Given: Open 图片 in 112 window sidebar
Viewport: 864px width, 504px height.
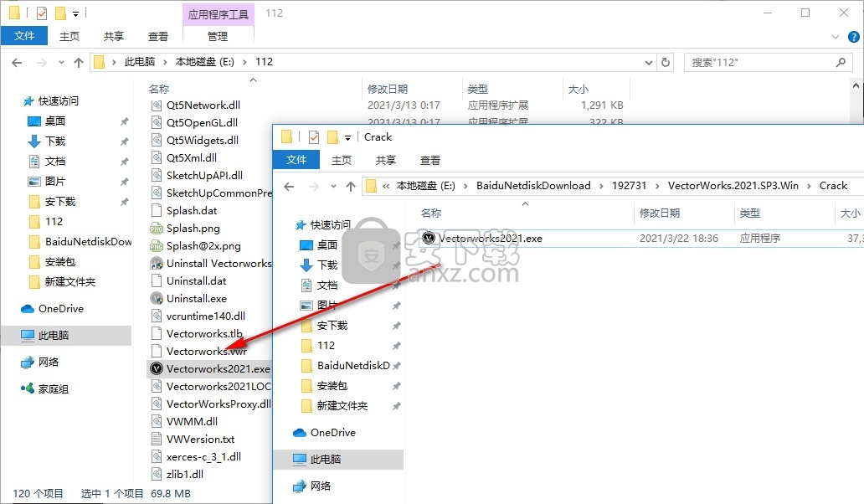Looking at the screenshot, I should (54, 181).
